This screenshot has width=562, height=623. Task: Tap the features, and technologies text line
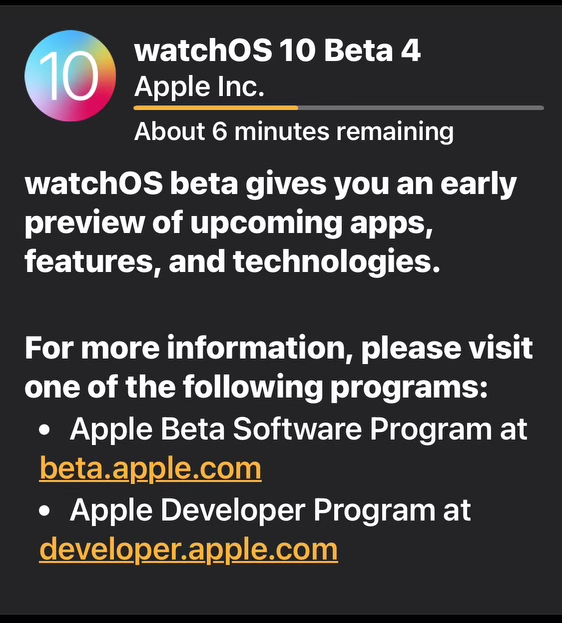point(232,261)
